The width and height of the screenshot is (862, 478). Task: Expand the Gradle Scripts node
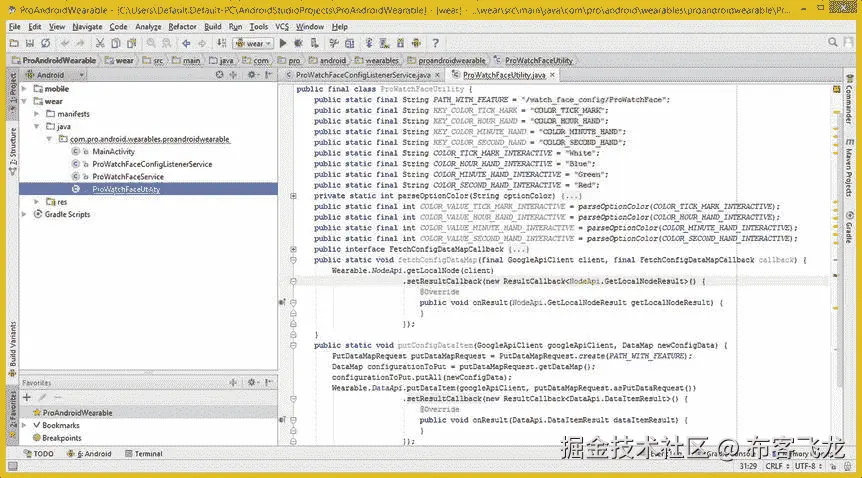[x=24, y=215]
